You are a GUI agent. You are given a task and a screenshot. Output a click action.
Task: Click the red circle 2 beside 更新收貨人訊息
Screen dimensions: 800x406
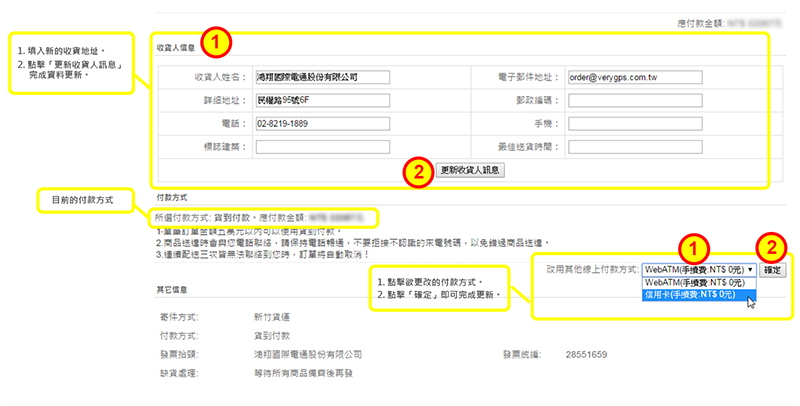coord(416,171)
